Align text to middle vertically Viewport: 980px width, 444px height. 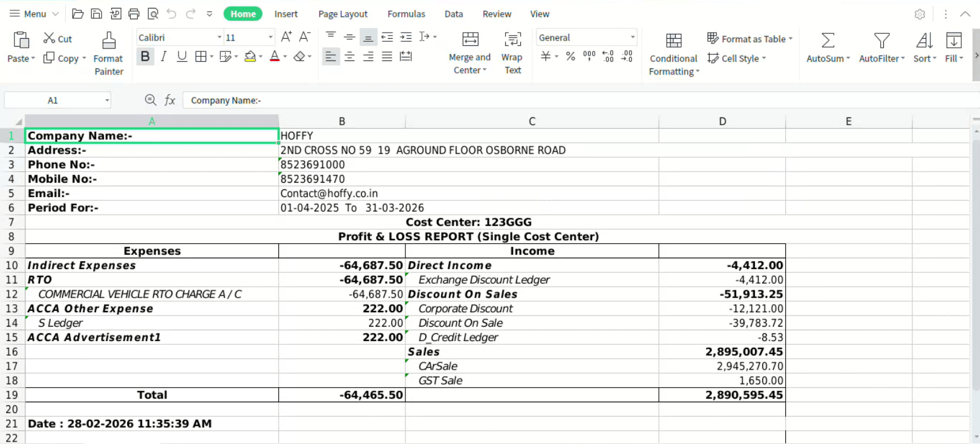tap(350, 37)
